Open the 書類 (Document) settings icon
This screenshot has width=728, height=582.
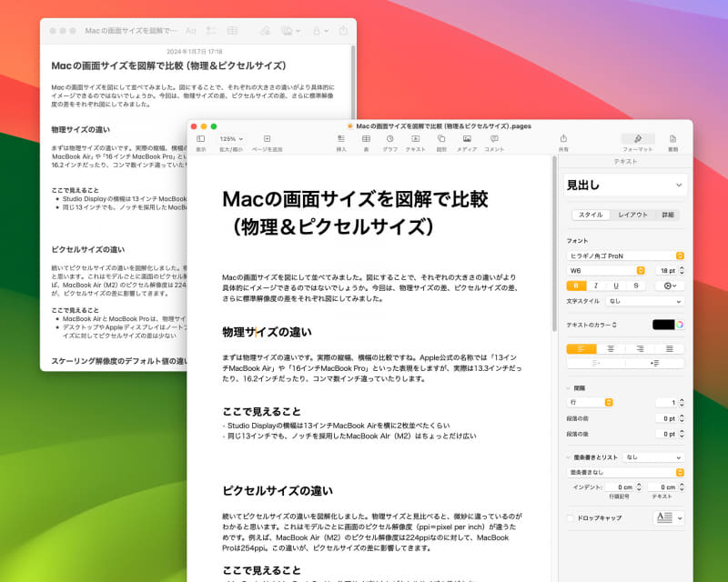tap(672, 141)
